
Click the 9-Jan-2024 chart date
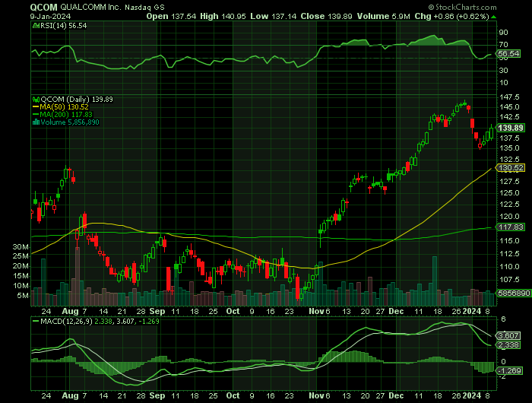tap(50, 16)
